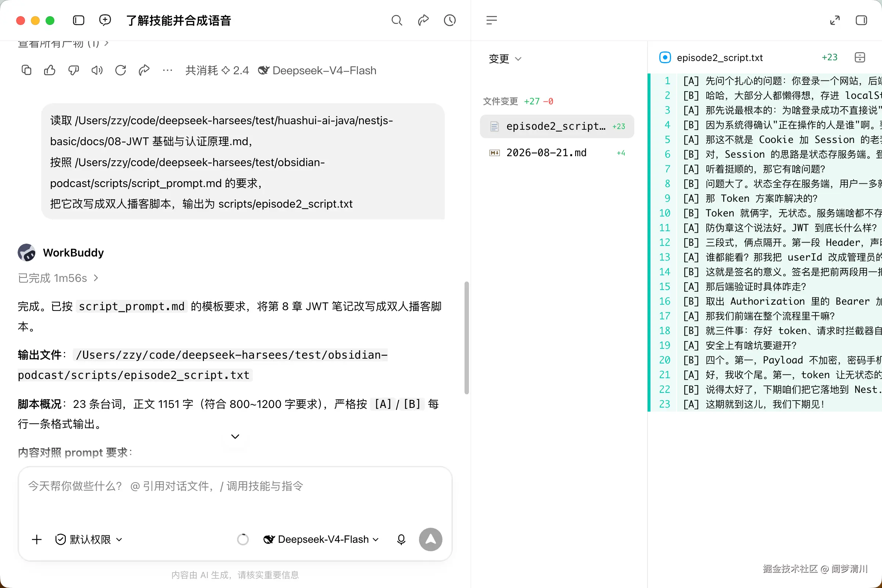Open the 变更 dropdown

tap(505, 59)
